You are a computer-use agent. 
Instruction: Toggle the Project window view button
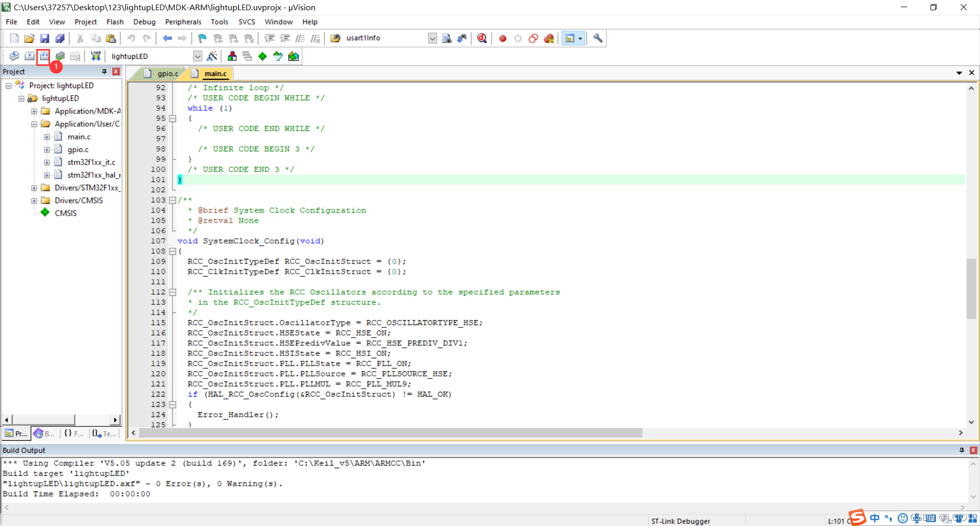(x=570, y=38)
